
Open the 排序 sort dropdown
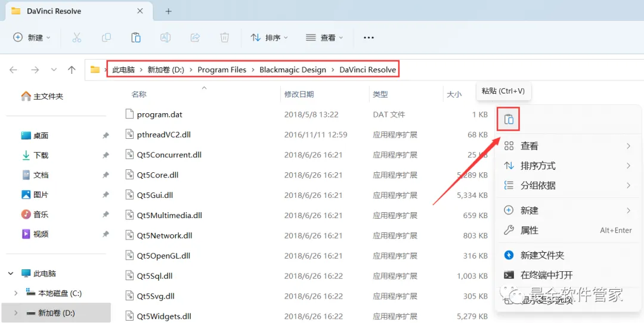(x=270, y=38)
